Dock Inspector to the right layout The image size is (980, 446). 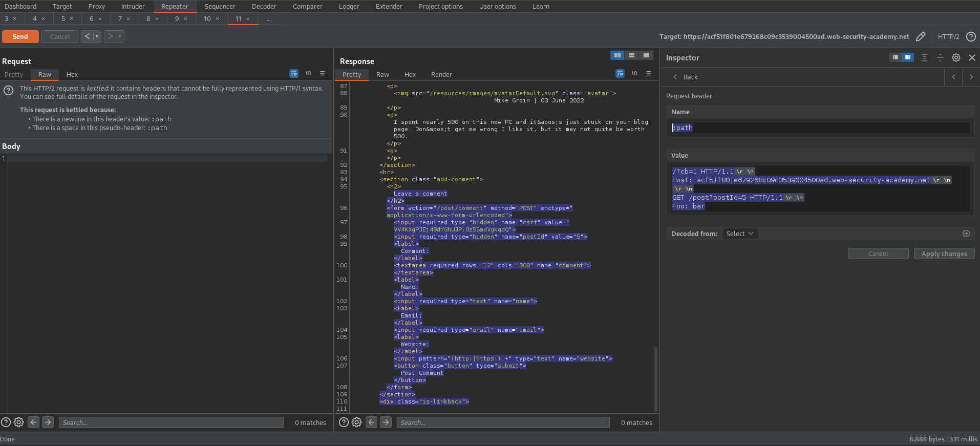tap(908, 57)
